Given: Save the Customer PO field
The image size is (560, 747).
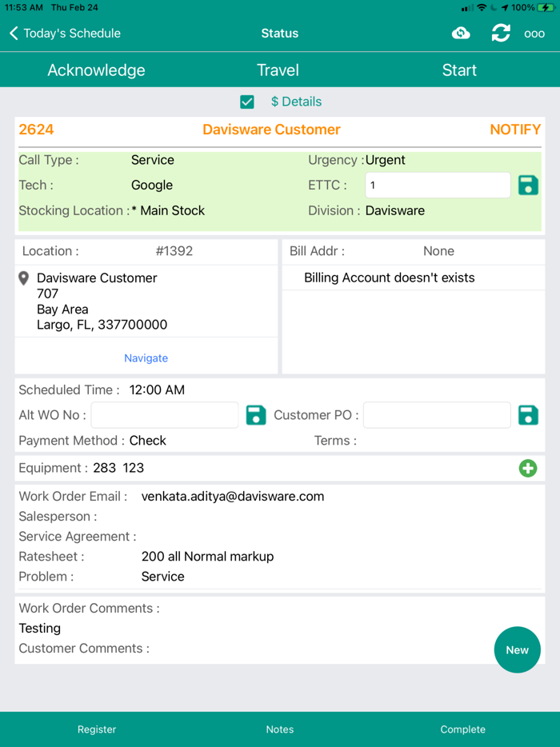Looking at the screenshot, I should 528,415.
